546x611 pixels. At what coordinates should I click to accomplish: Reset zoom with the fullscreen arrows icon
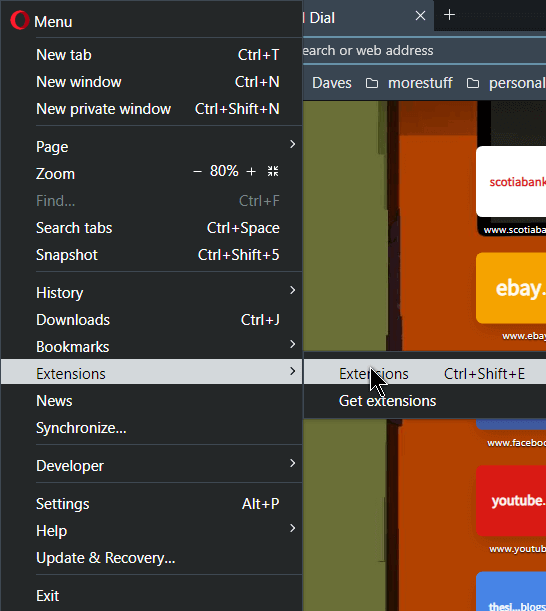point(273,171)
